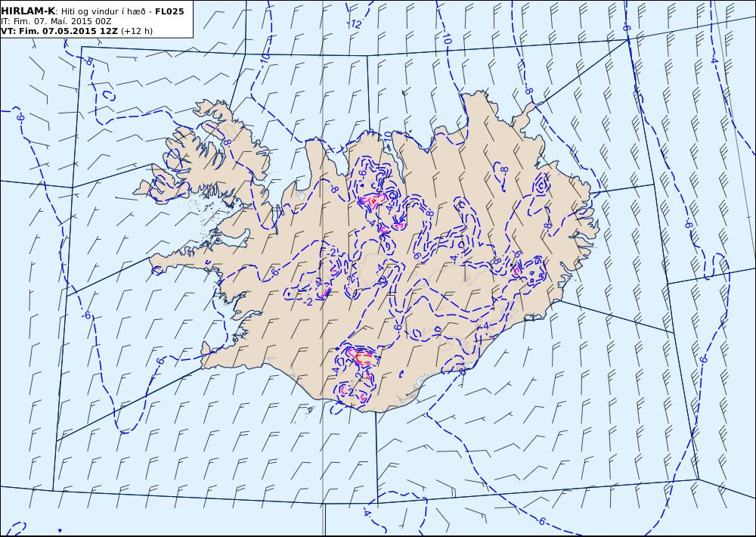This screenshot has width=756, height=537.
Task: Click the 'VT: Fim. 07.05.2015 12Z' valid time
Action: coord(59,31)
